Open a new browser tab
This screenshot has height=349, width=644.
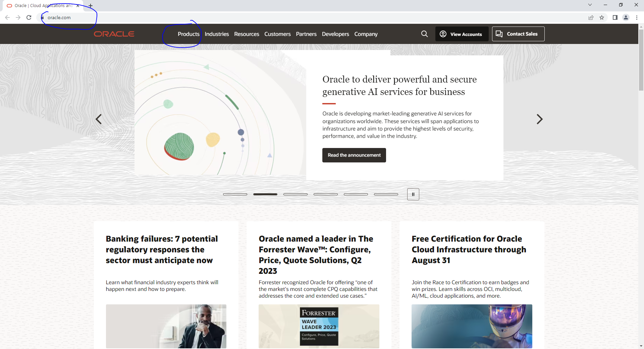[91, 6]
